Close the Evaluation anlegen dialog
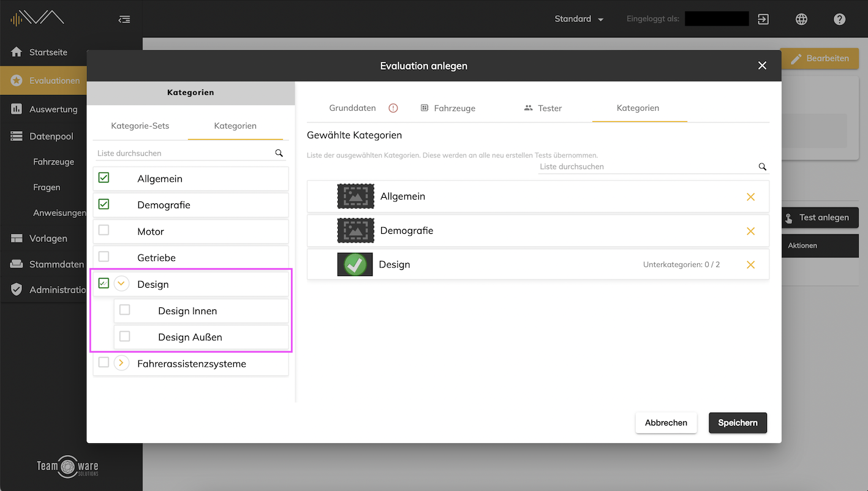 [762, 66]
